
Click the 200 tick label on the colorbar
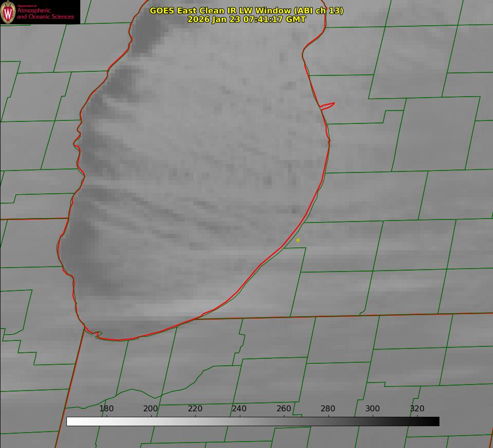[x=151, y=409]
